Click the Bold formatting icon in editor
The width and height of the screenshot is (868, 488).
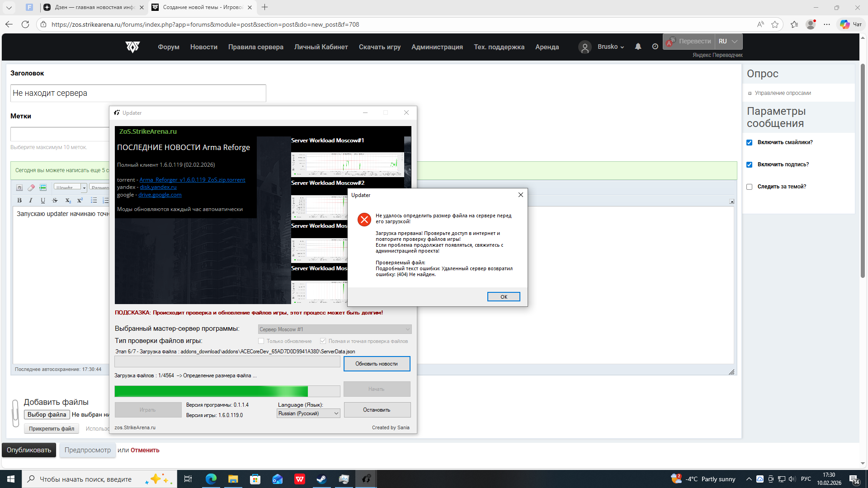(x=19, y=200)
